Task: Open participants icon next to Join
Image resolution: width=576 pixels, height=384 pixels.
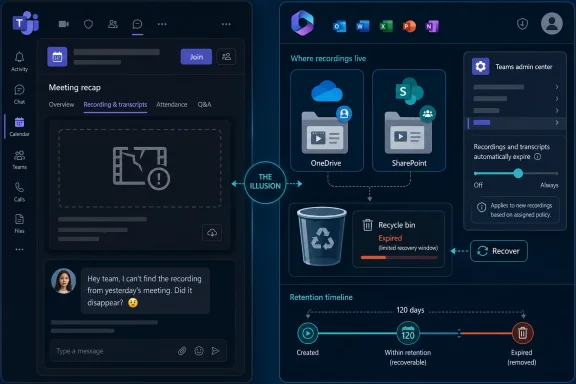Action: [226, 57]
